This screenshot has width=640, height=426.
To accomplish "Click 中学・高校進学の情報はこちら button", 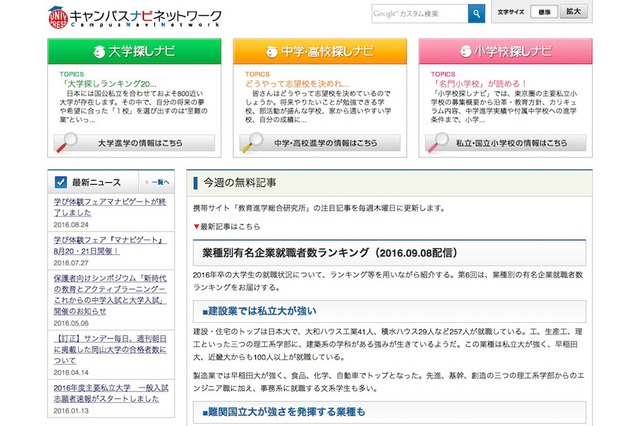I will pos(320,143).
